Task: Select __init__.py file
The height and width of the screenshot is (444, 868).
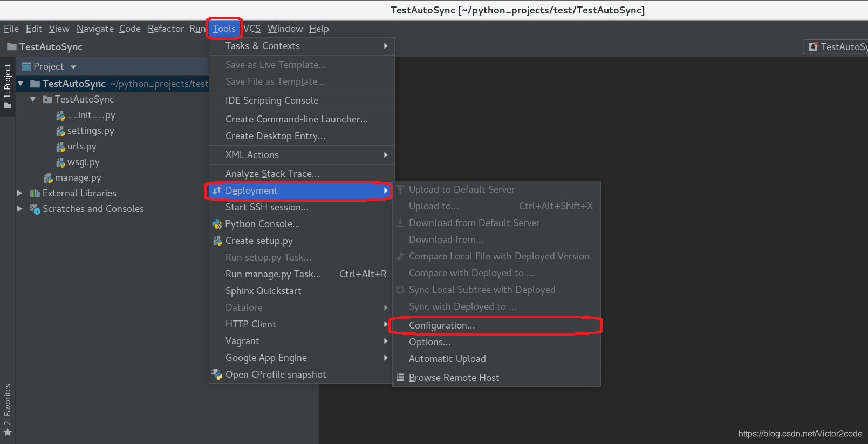Action: (x=91, y=115)
